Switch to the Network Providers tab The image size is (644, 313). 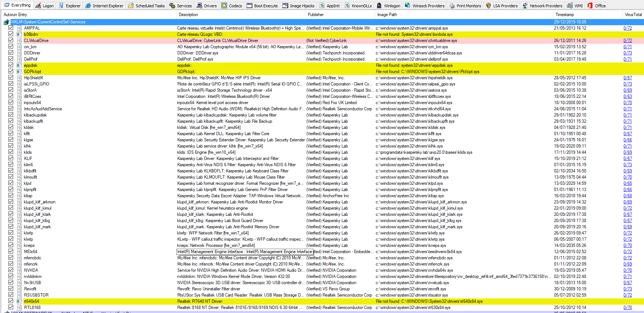tap(542, 5)
